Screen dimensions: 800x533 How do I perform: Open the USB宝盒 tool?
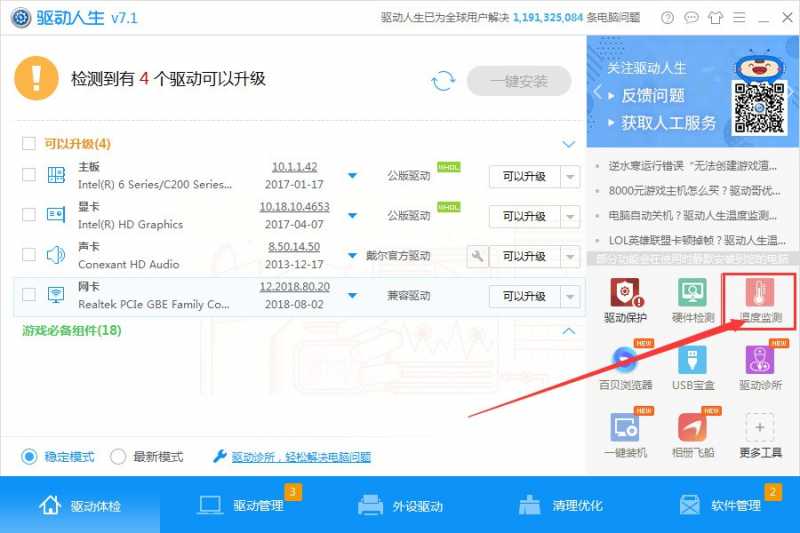pyautogui.click(x=692, y=368)
